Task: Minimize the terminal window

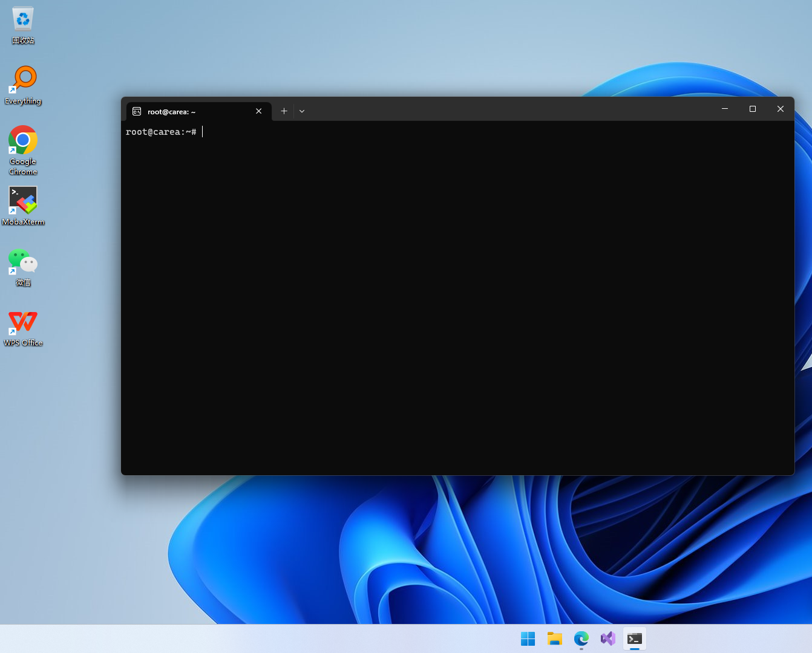Action: click(725, 109)
